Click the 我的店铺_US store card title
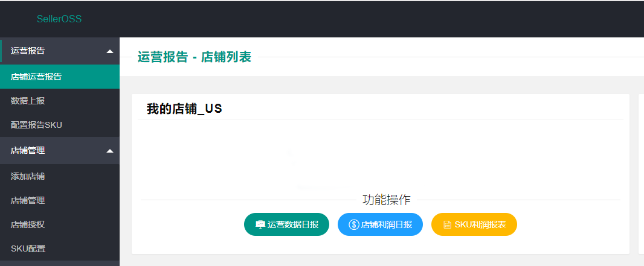This screenshot has width=644, height=266. pos(184,109)
